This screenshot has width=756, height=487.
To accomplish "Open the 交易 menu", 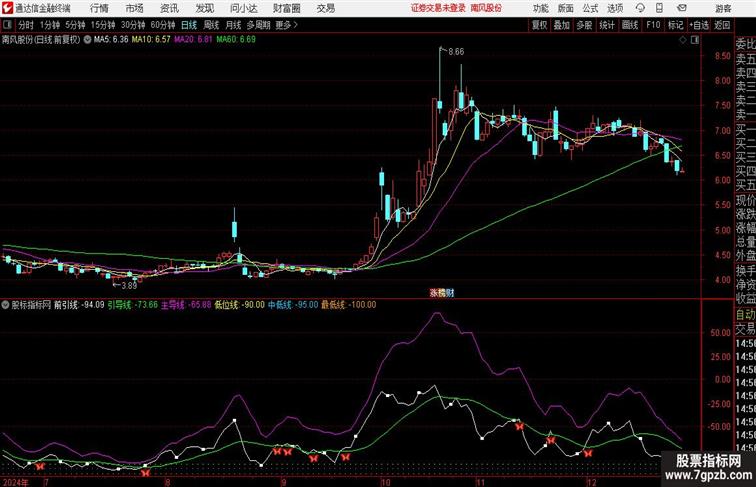I will pyautogui.click(x=325, y=8).
